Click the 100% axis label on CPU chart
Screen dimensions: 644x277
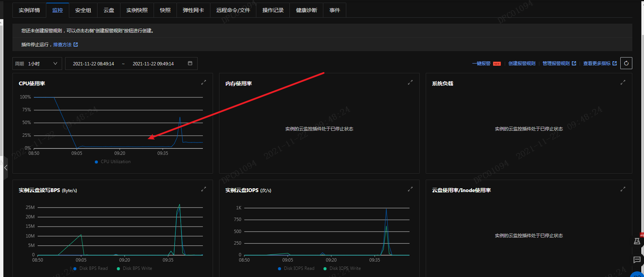(25, 97)
